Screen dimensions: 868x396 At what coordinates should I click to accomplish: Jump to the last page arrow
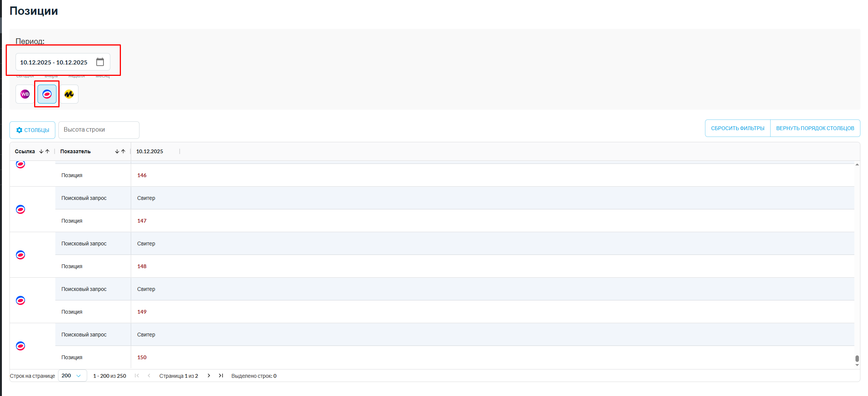coord(221,376)
